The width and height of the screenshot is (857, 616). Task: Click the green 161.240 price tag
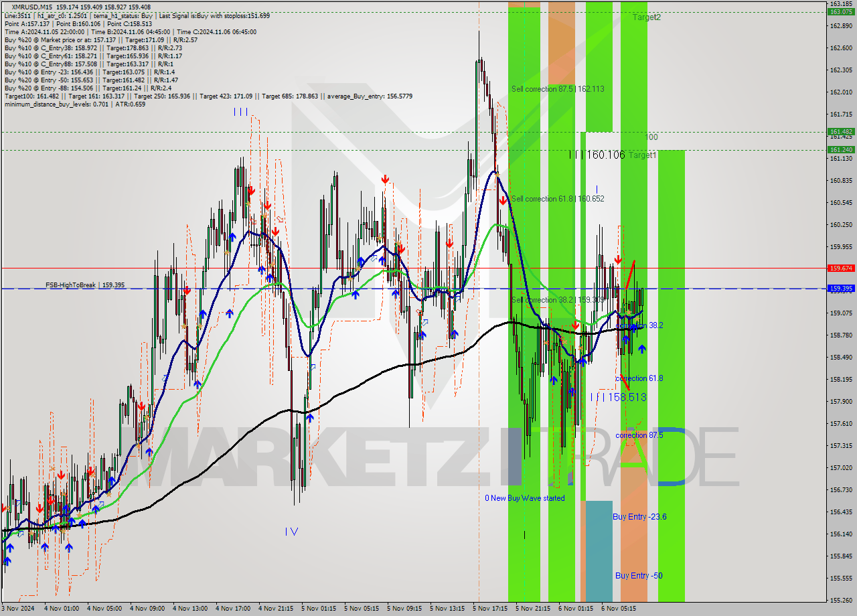coord(841,150)
